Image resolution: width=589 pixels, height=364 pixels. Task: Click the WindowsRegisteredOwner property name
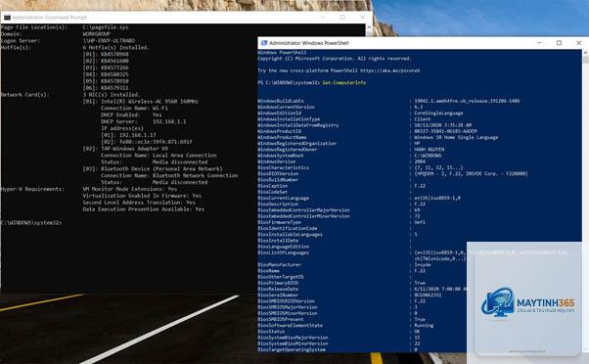pos(288,150)
